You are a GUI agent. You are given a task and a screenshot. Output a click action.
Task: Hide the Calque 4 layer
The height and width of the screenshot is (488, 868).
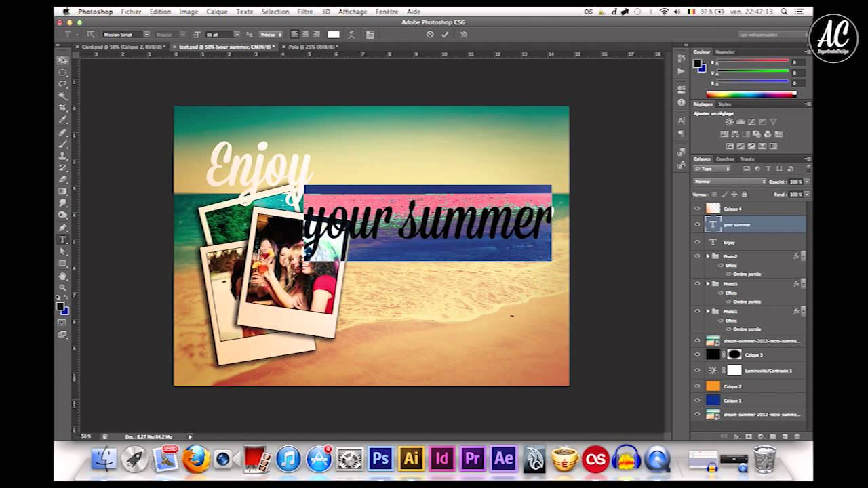click(697, 209)
